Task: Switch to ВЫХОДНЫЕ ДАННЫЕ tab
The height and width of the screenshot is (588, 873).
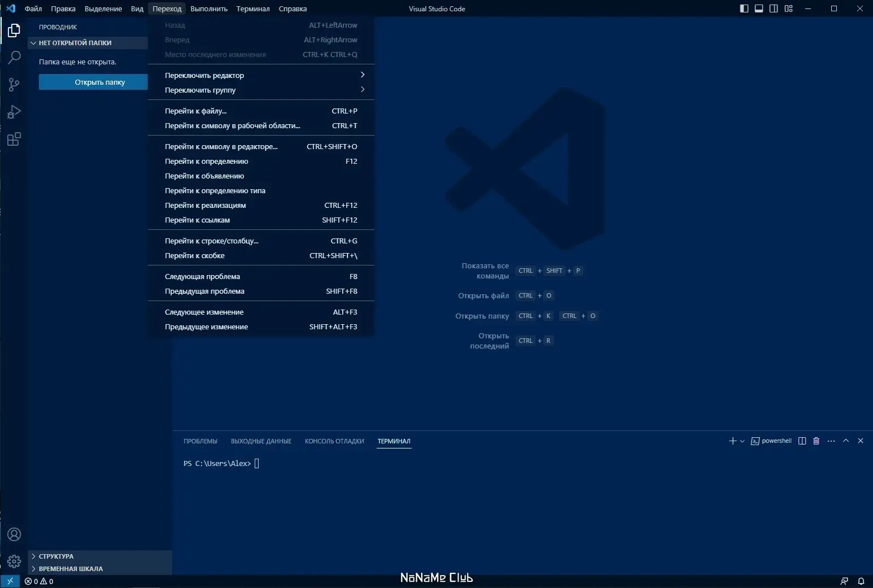Action: click(x=261, y=441)
